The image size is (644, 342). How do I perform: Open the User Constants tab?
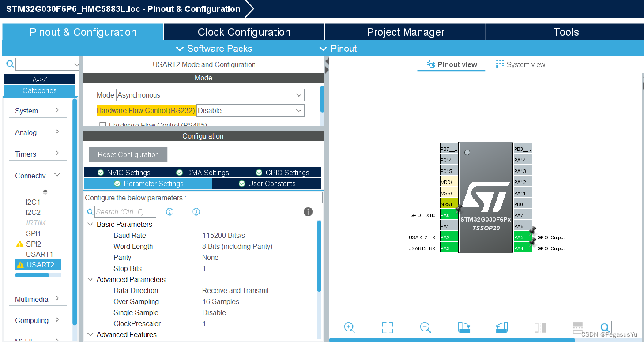tap(267, 184)
